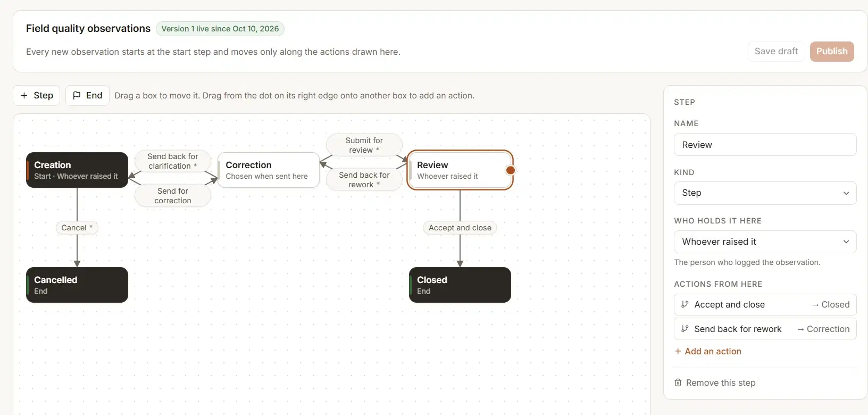The width and height of the screenshot is (868, 415).
Task: Open the Kind dropdown showing Step
Action: click(x=765, y=193)
